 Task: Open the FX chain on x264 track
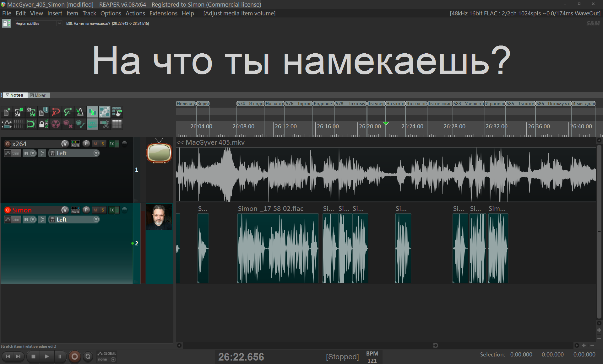point(111,144)
